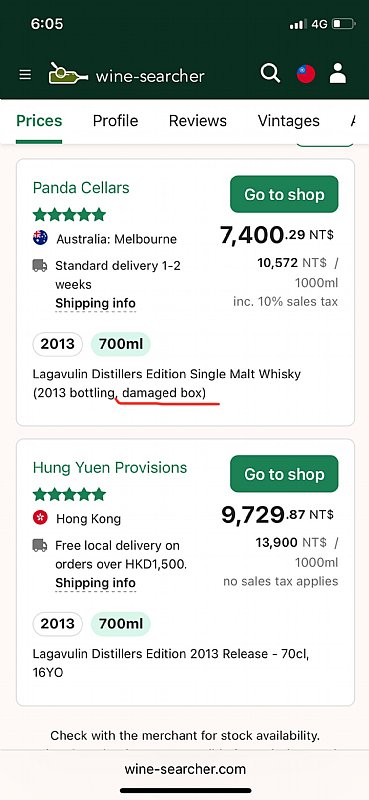Go to shop for Hung Yuen Provisions
The image size is (369, 800).
click(284, 474)
